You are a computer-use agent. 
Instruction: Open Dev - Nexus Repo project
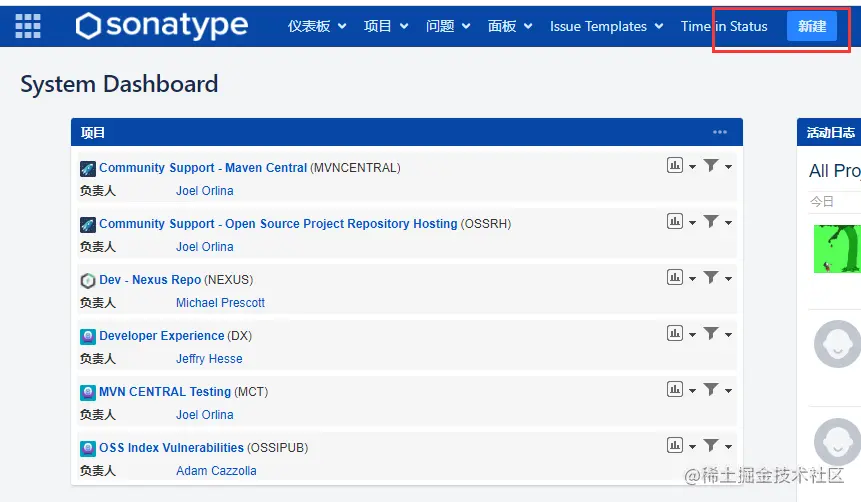click(150, 280)
